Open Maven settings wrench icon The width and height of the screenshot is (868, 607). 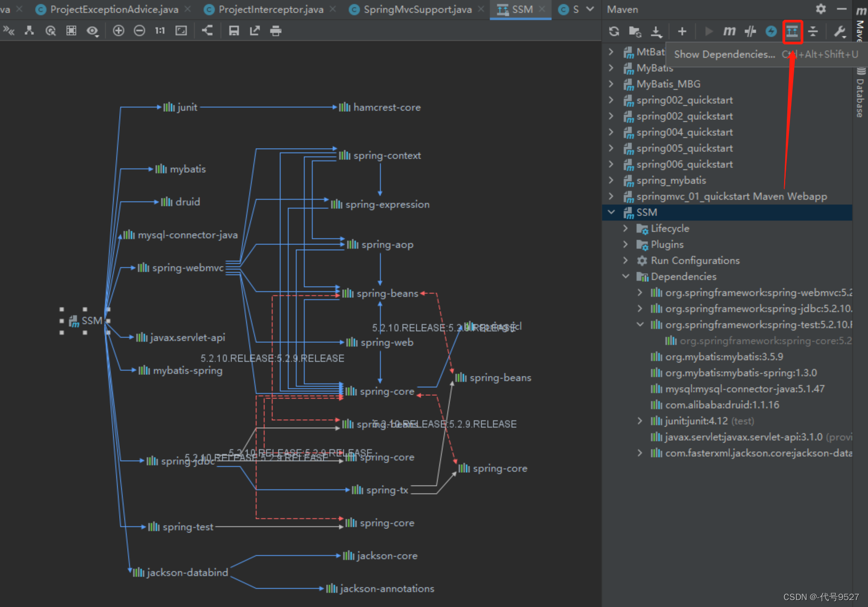[x=840, y=32]
